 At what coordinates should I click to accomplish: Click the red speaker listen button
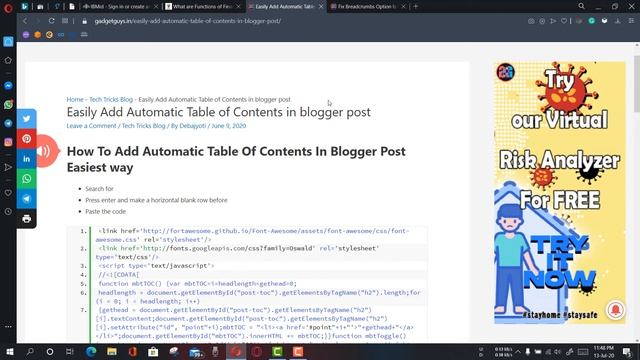click(46, 151)
